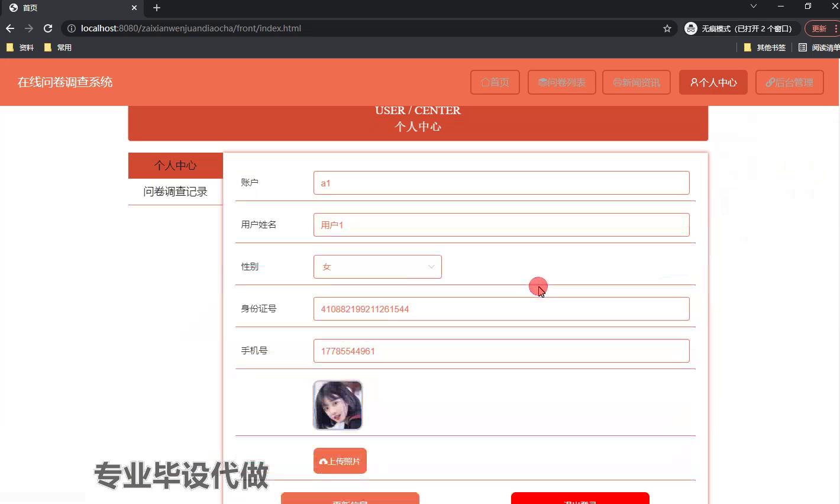Screen dimensions: 840x504
Task: Open 问卷列表 navigation item
Action: (561, 82)
